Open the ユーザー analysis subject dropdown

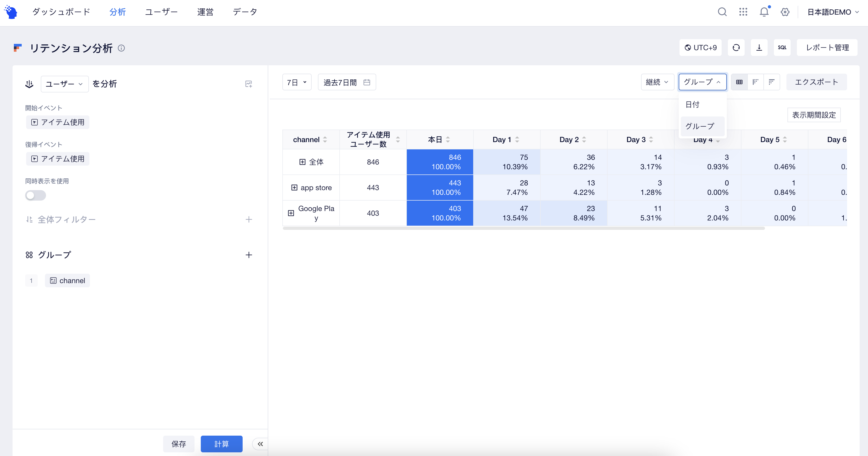tap(65, 84)
